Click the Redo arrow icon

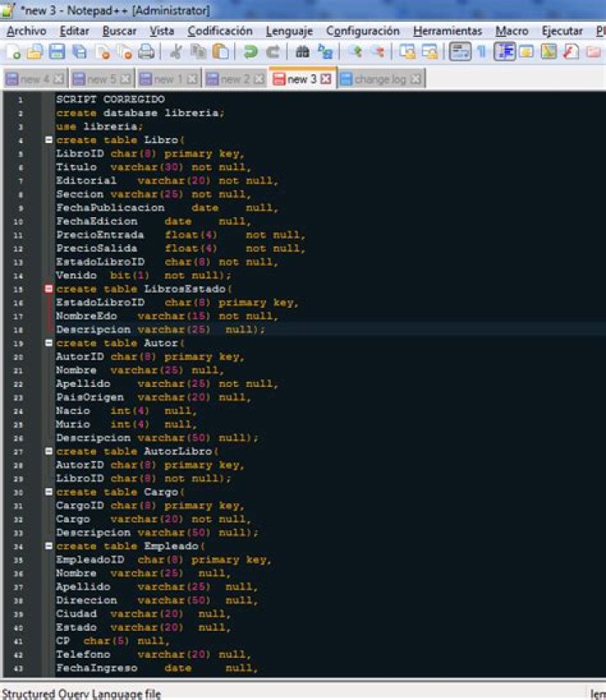273,52
